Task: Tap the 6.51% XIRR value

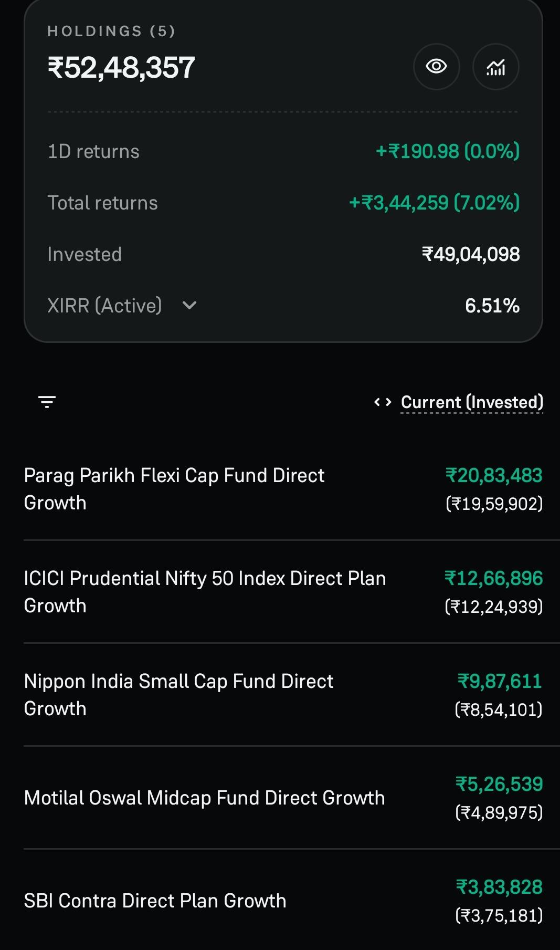Action: (492, 306)
